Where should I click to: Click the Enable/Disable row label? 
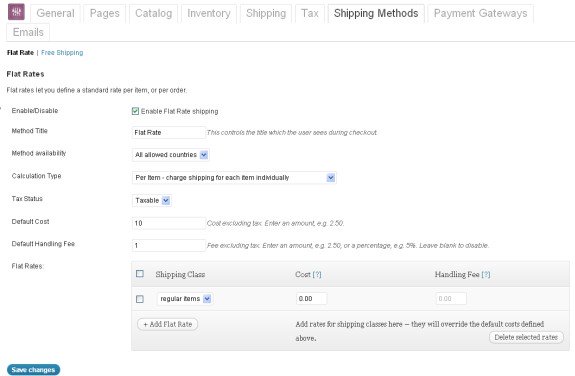point(35,111)
